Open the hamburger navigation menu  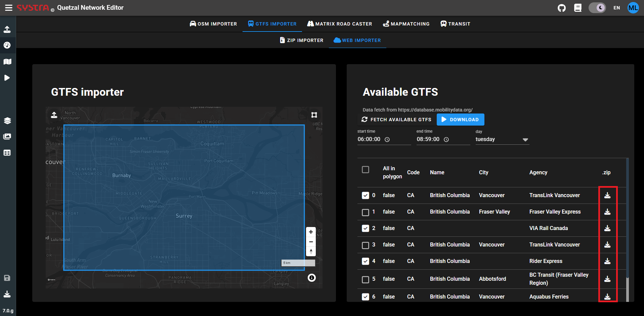pos(9,8)
